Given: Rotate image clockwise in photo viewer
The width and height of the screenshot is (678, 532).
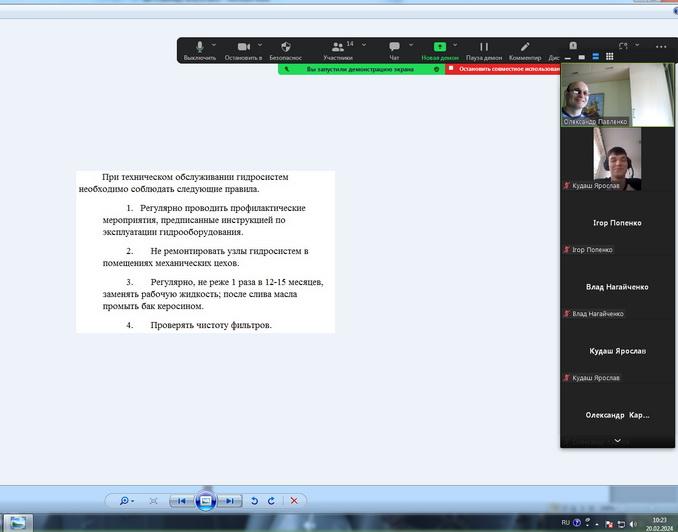Looking at the screenshot, I should point(271,500).
